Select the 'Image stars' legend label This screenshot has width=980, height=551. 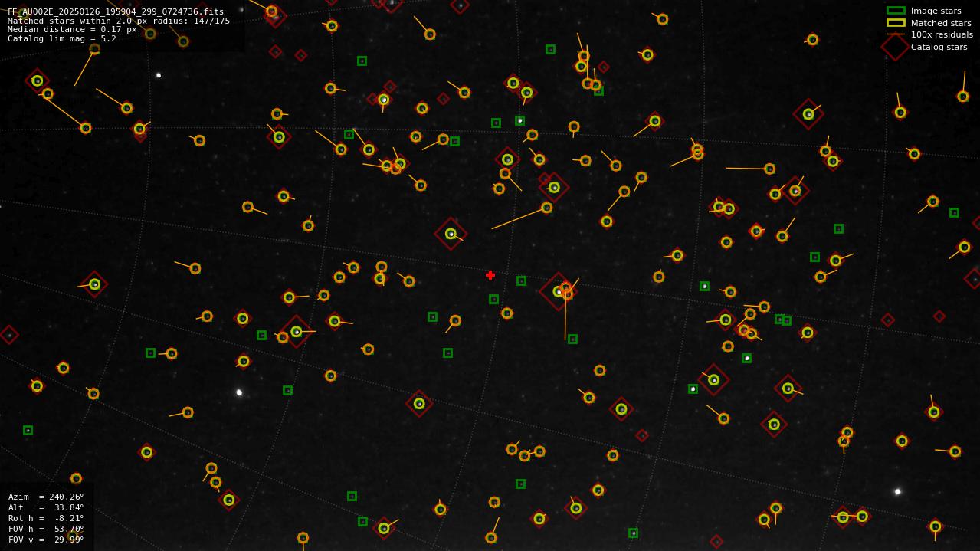pyautogui.click(x=936, y=11)
